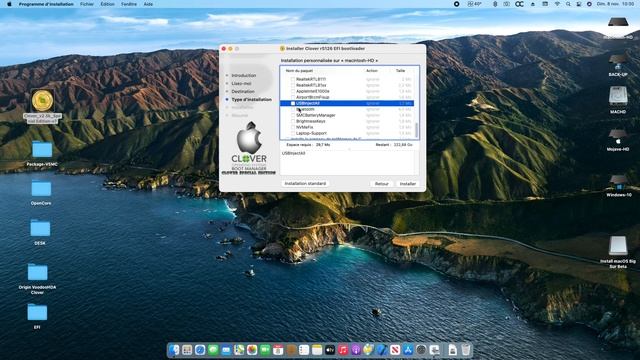Select the Lisez-moi step in sidebar
Screen dimensions: 640x360
click(241, 83)
